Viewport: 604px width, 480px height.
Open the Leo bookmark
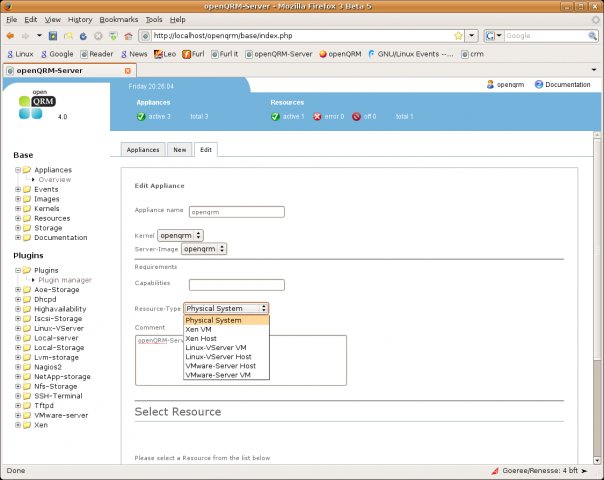[165, 54]
